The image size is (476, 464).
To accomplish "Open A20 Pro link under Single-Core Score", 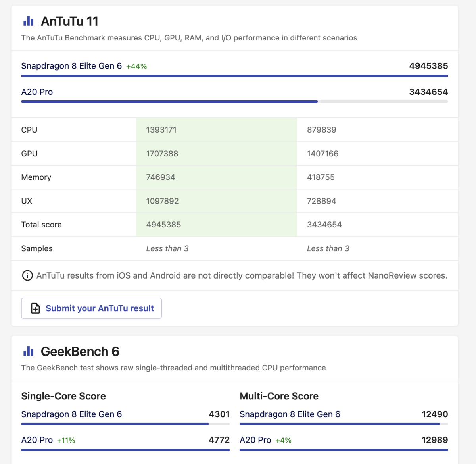I will pos(37,440).
